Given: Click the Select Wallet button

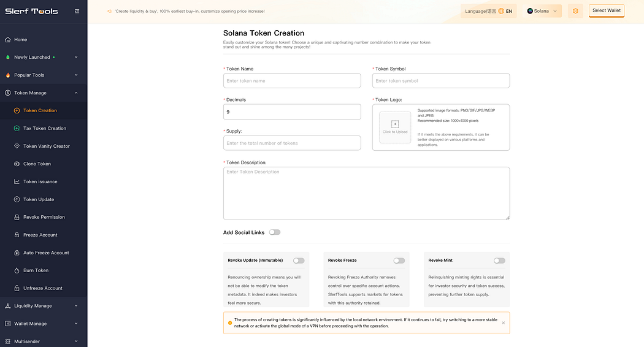Looking at the screenshot, I should [x=606, y=10].
